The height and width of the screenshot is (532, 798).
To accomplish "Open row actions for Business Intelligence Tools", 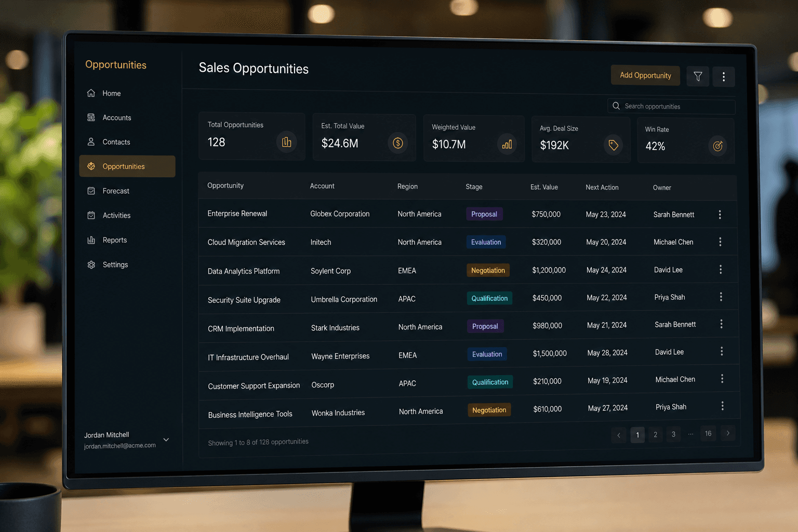I will (723, 406).
